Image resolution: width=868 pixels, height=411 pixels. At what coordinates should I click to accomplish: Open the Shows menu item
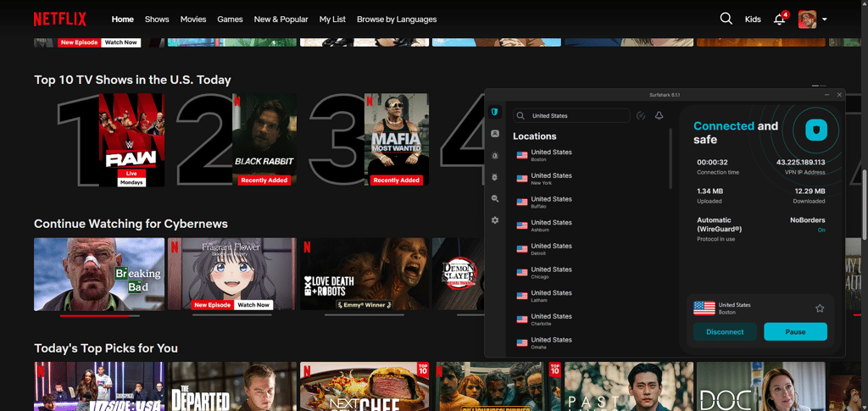click(x=157, y=19)
